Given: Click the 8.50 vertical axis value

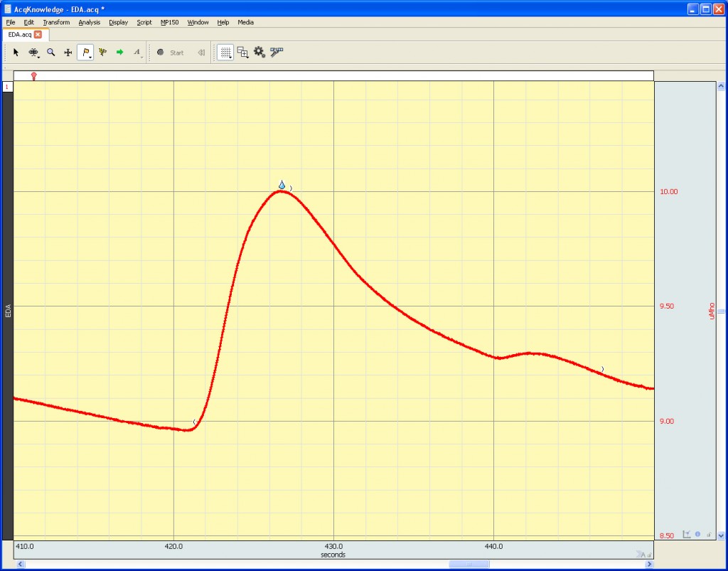Looking at the screenshot, I should point(667,535).
